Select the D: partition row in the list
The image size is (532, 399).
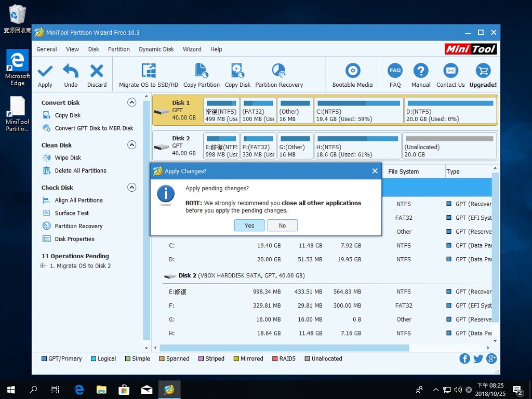coord(327,259)
